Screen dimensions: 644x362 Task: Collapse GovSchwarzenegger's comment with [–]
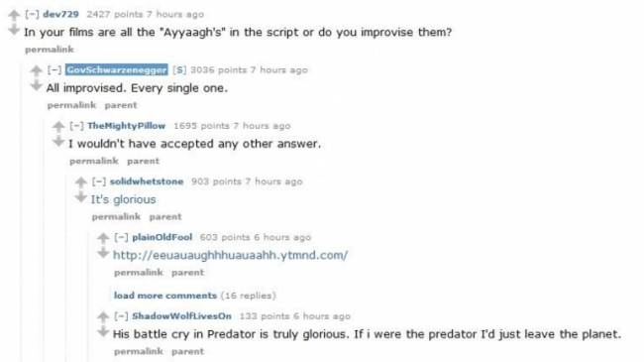click(x=54, y=70)
